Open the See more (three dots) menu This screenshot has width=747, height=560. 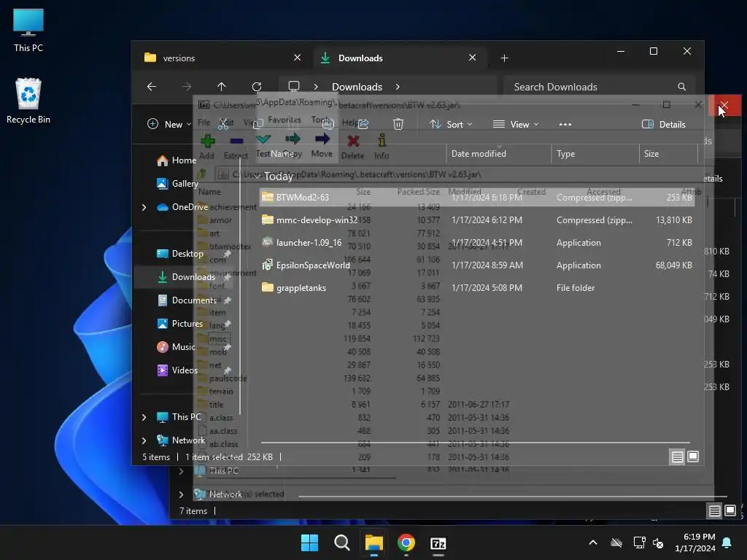[565, 124]
